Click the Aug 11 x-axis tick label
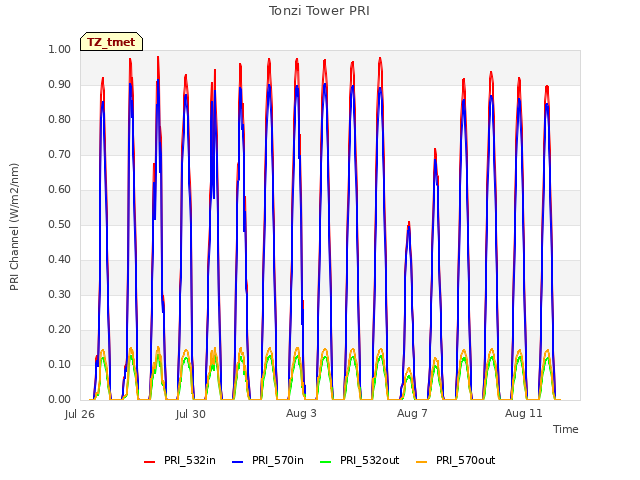 [524, 413]
